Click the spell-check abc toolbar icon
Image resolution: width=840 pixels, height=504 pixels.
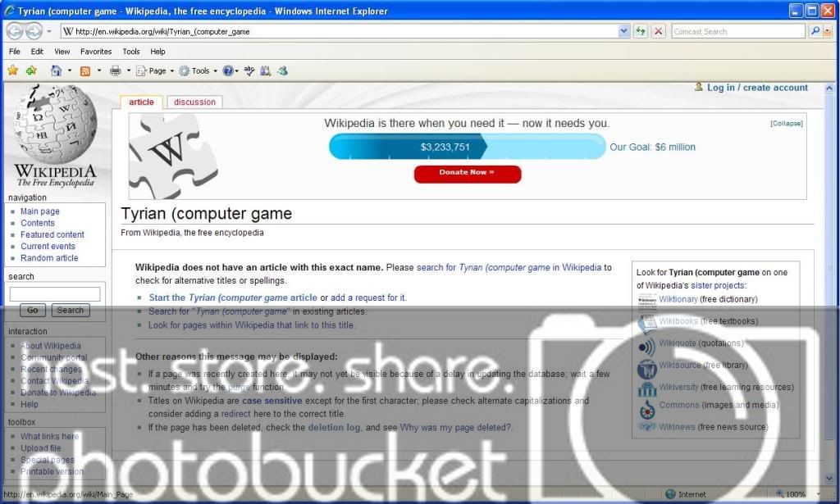249,70
